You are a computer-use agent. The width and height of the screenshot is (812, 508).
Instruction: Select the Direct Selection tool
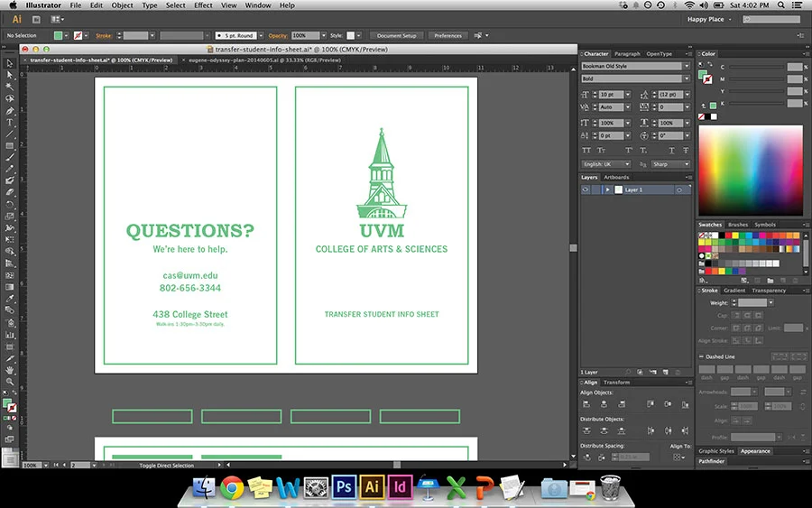[9, 75]
